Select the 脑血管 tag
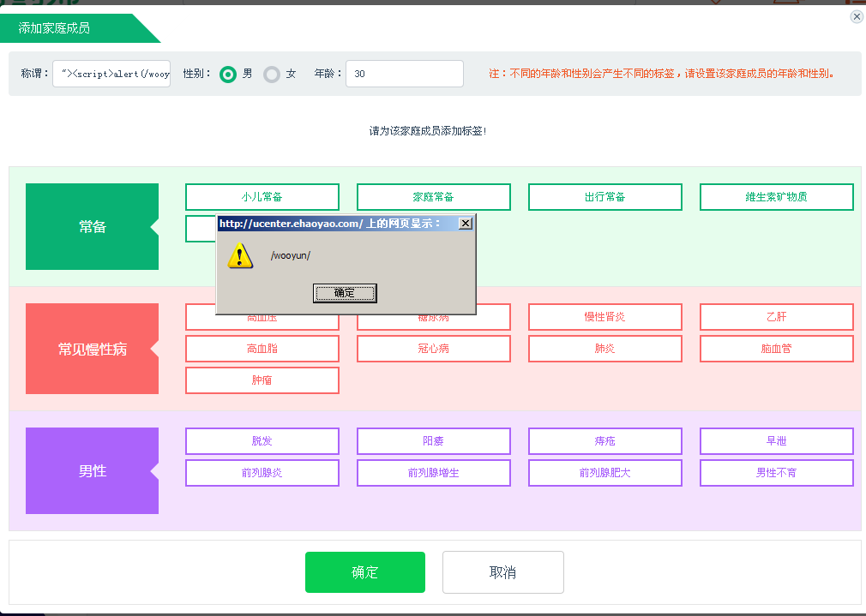The height and width of the screenshot is (616, 866). [777, 349]
